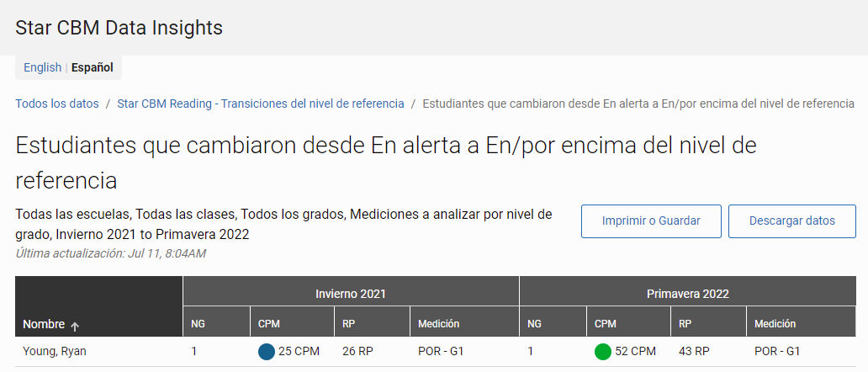Viewport: 868px width, 372px height.
Task: Click the Descargar datos button
Action: pos(791,221)
